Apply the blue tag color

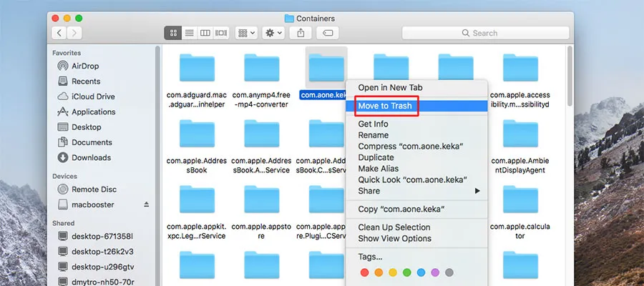pyautogui.click(x=421, y=272)
